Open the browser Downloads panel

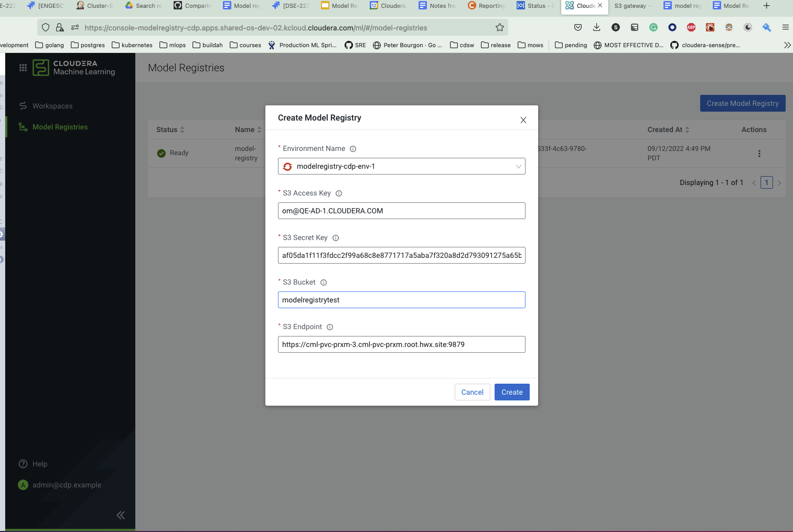tap(597, 28)
